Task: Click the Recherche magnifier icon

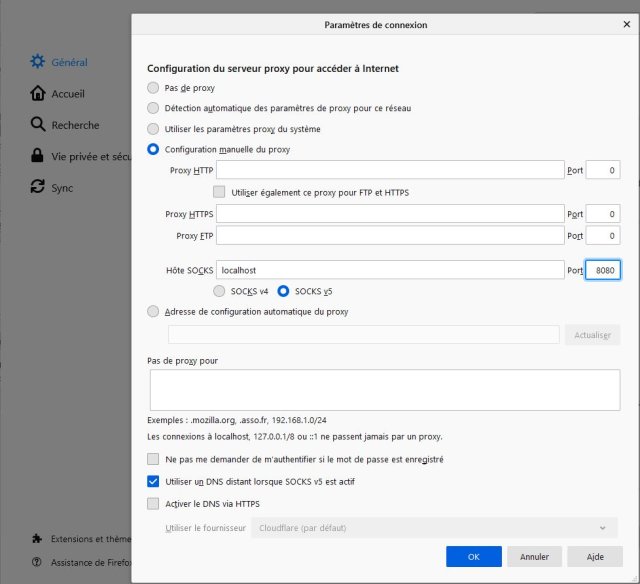Action: click(x=38, y=125)
